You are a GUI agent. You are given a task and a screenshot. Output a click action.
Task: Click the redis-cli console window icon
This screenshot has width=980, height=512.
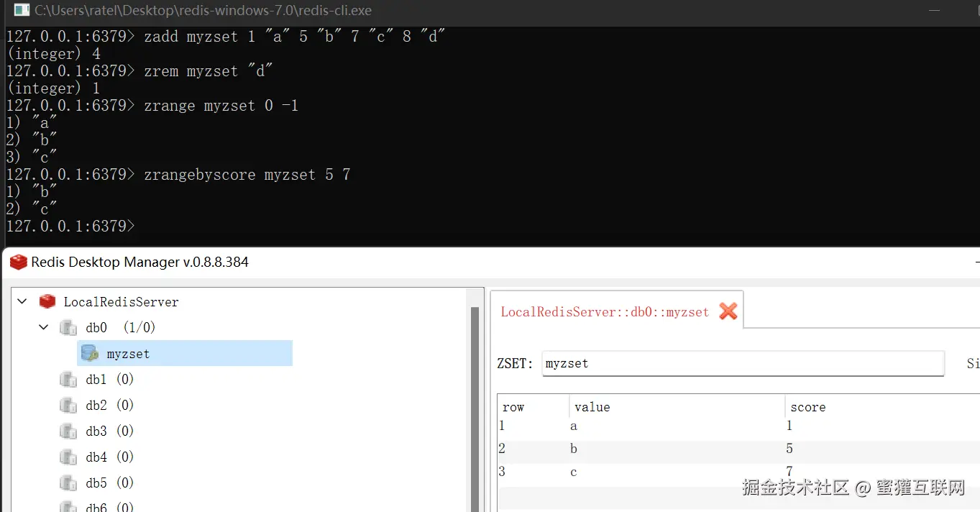pos(22,11)
